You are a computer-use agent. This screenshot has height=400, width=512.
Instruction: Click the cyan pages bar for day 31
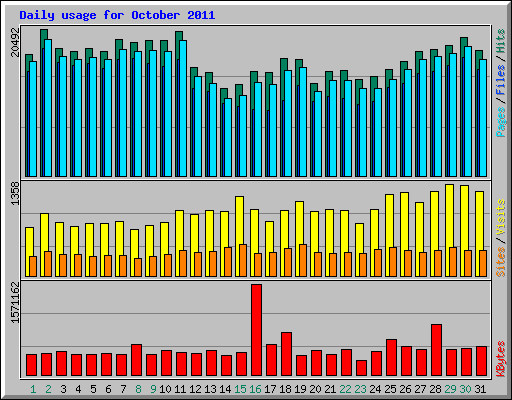[483, 118]
